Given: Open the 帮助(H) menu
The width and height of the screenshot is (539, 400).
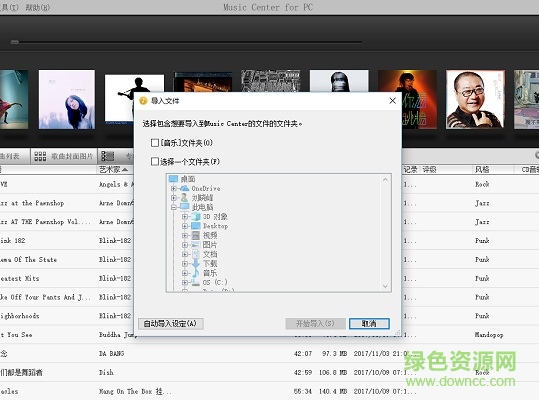Looking at the screenshot, I should (x=37, y=7).
